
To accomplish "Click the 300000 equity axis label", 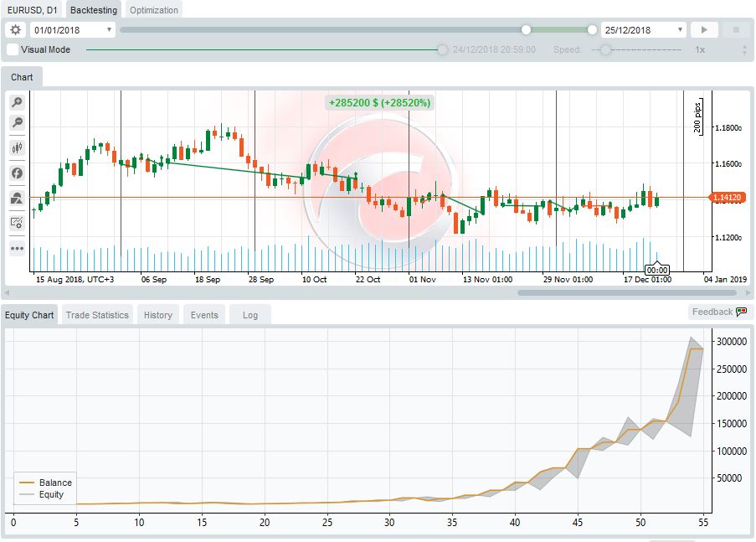I will (732, 342).
